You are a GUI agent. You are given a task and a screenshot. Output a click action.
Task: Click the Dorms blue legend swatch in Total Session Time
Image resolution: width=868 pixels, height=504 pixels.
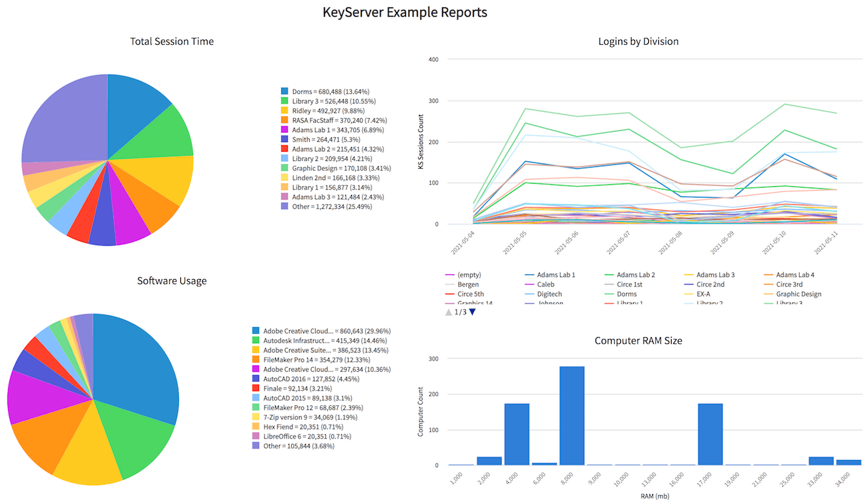pos(284,91)
